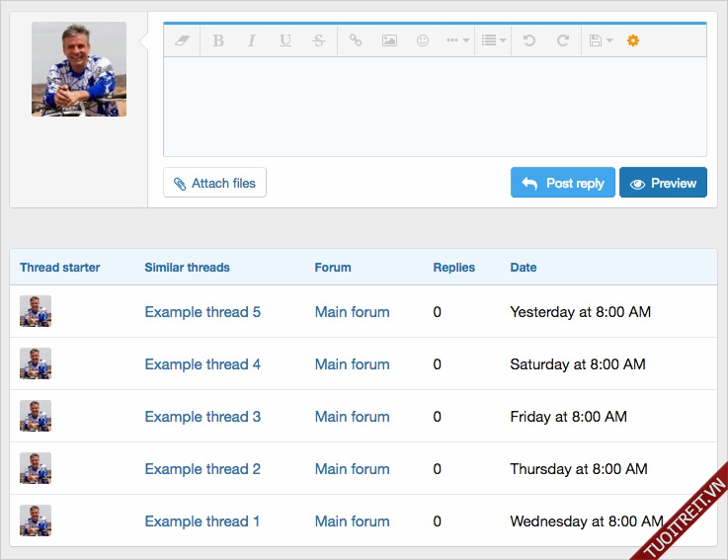Image resolution: width=728 pixels, height=560 pixels.
Task: Expand the more insert options dropdown
Action: (457, 40)
